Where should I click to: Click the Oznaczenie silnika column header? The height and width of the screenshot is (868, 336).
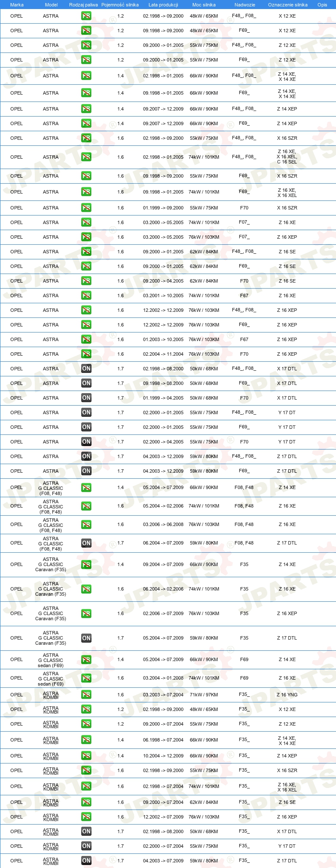(288, 5)
